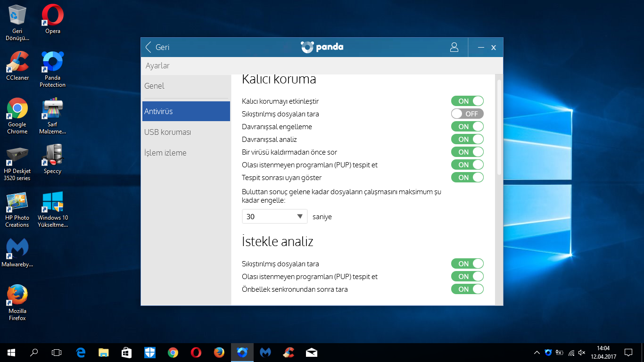
Task: Select the Genel settings tab
Action: 186,86
